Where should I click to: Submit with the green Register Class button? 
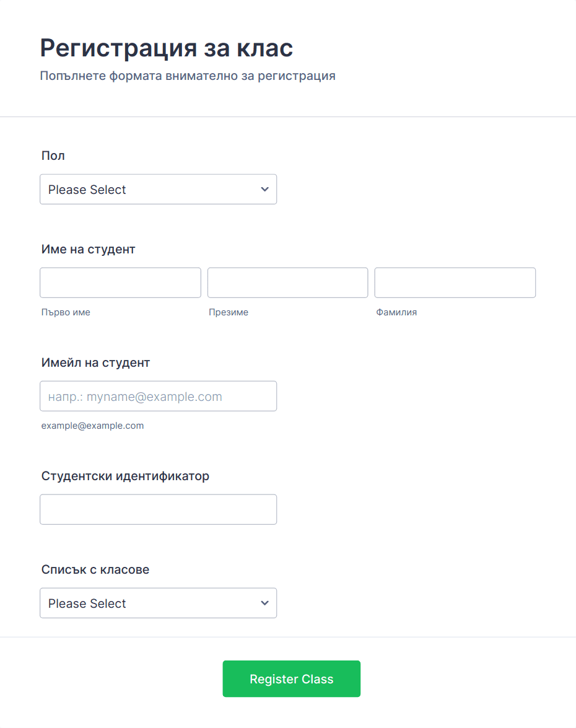coord(292,679)
